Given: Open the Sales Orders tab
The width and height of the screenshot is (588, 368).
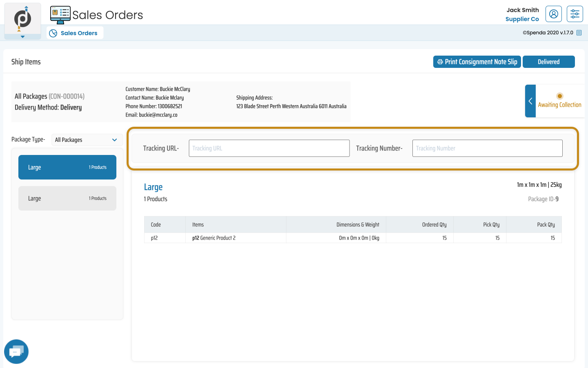Looking at the screenshot, I should 75,33.
